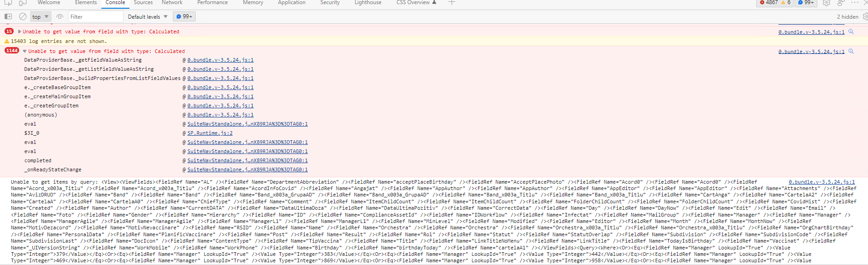The image size is (868, 265).
Task: Switch to the Elements tab
Action: coord(86,3)
